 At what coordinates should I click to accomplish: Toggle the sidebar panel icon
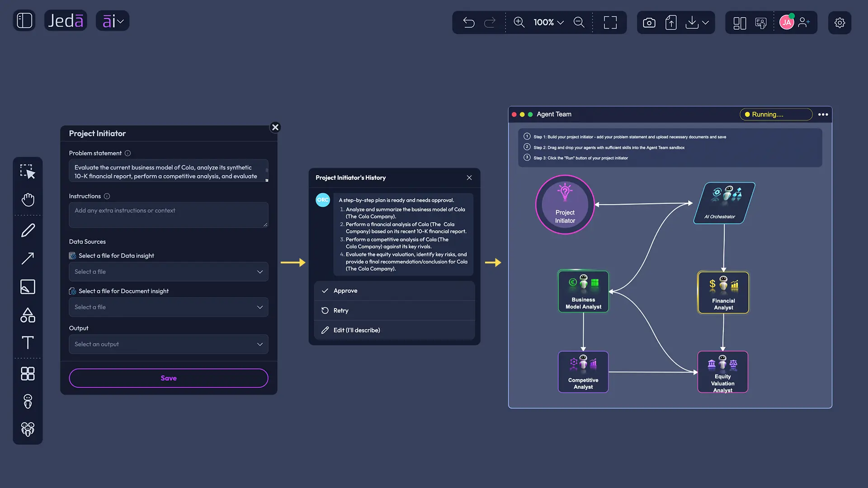(24, 21)
